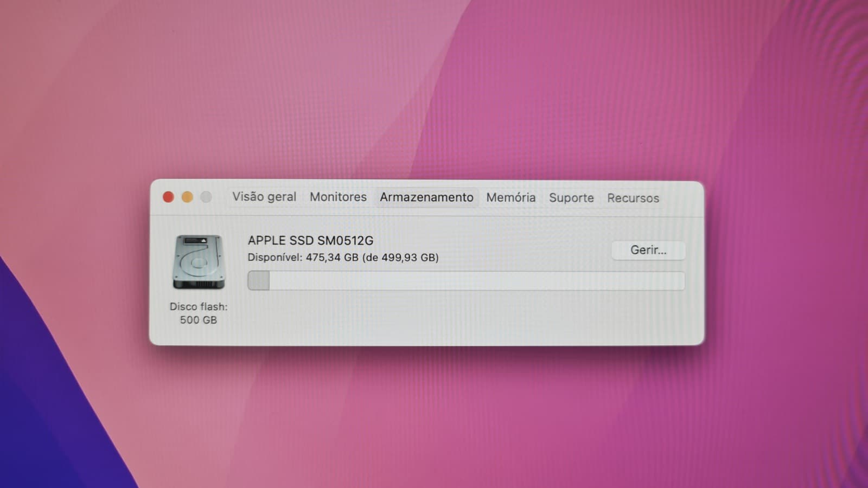Open the Suporte tab
This screenshot has width=868, height=488.
click(571, 198)
